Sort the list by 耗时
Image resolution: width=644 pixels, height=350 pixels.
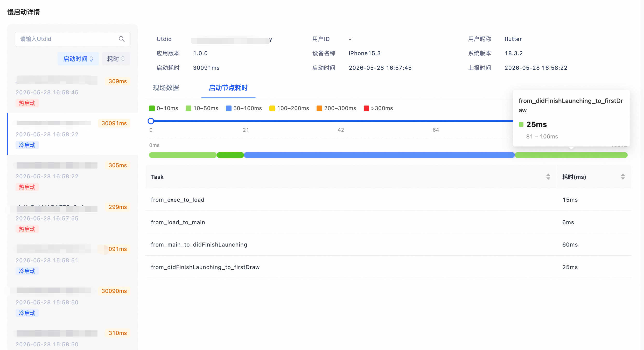[116, 59]
